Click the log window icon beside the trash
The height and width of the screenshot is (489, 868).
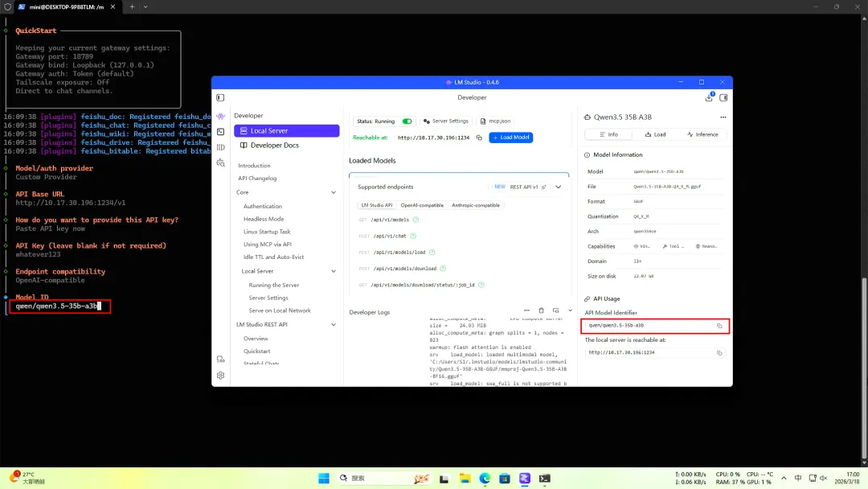(x=556, y=310)
